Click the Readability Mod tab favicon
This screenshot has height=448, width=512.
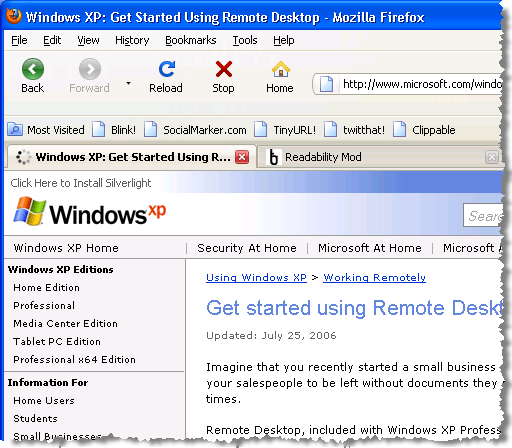pos(273,157)
